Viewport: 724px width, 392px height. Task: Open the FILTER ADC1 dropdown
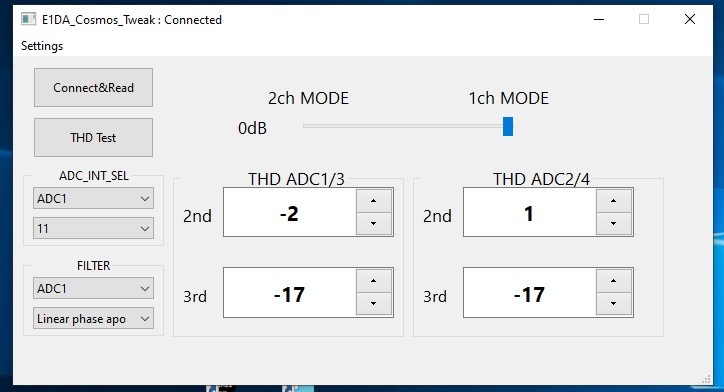93,289
